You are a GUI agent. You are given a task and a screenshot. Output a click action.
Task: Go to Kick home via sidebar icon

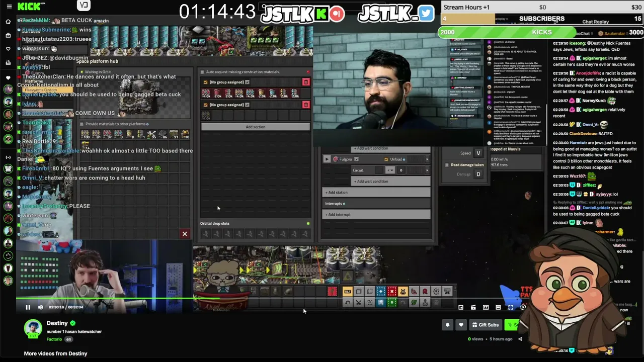coord(8,22)
